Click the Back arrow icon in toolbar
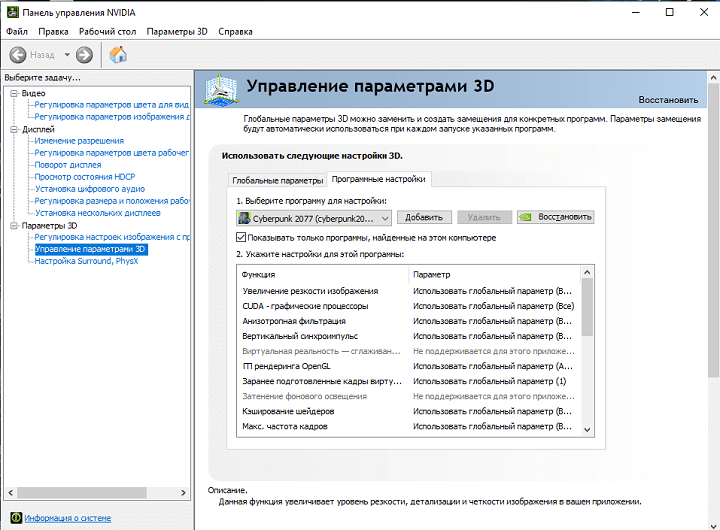This screenshot has height=530, width=720. point(18,55)
